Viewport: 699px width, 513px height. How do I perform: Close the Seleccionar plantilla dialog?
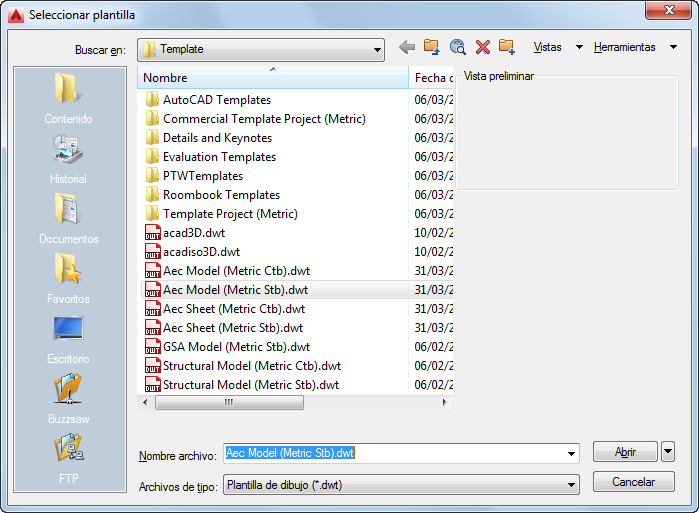pos(668,10)
